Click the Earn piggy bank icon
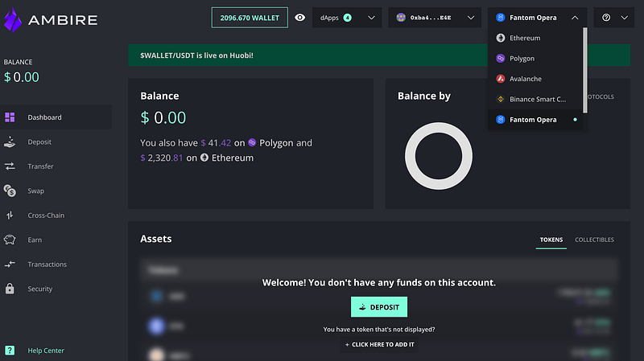Screen dimensions: 644x361 10,240
